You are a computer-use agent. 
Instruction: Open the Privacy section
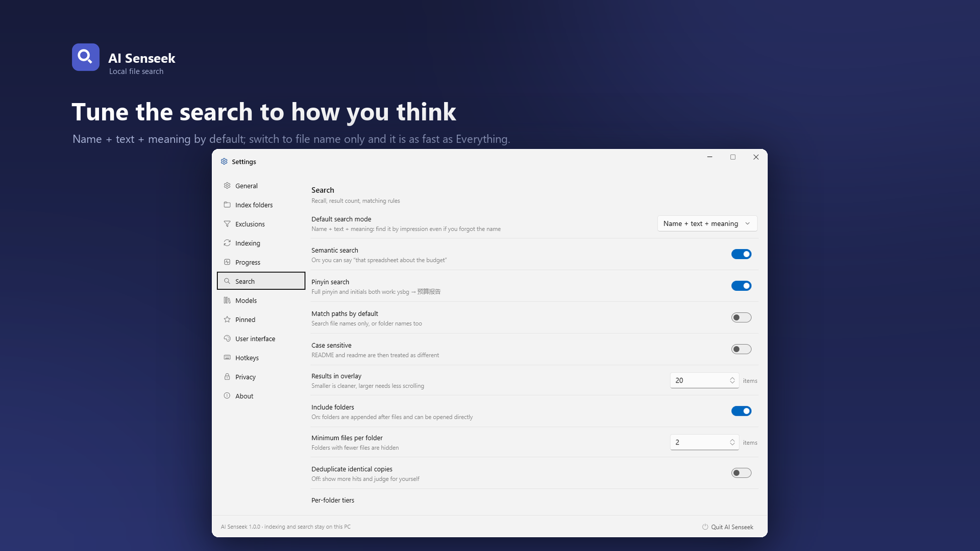point(261,377)
